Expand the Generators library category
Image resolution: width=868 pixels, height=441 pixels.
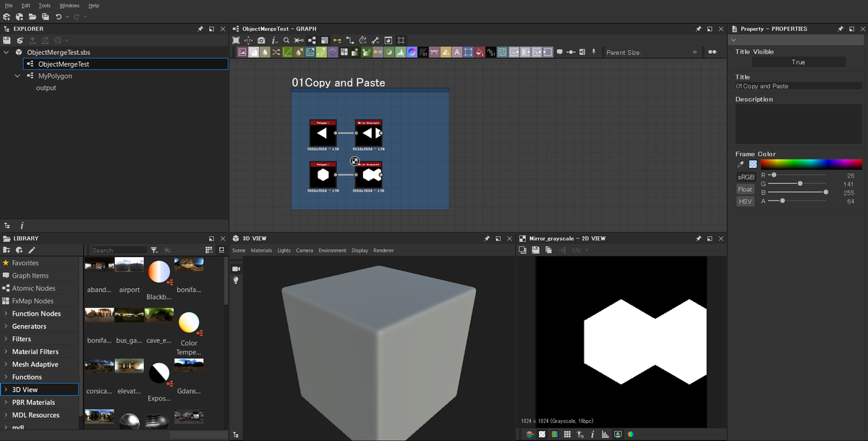pos(7,327)
